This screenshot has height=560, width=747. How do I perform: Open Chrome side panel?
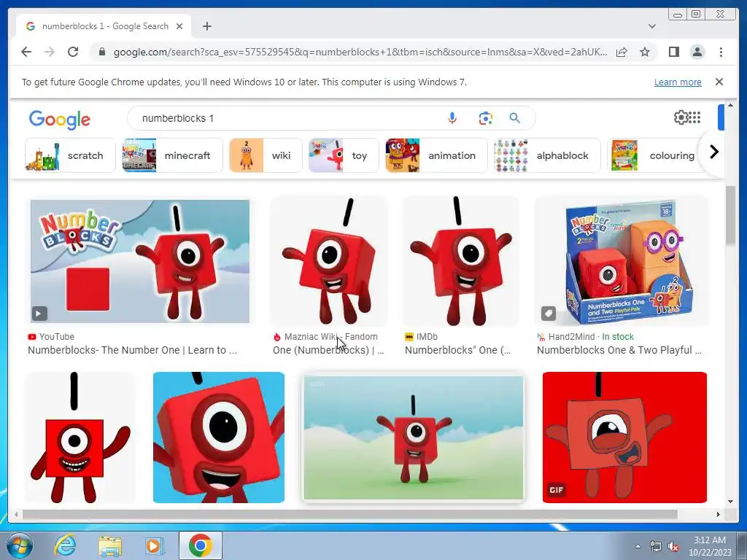[673, 52]
